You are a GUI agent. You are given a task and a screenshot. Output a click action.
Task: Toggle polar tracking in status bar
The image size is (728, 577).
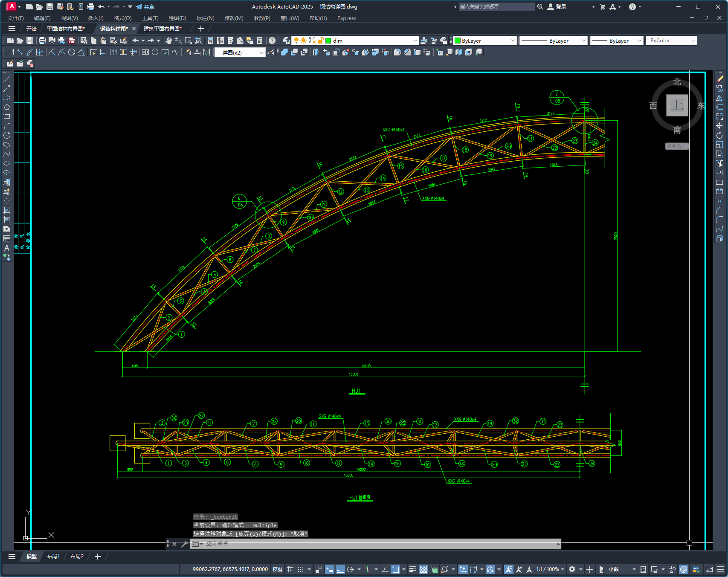351,569
